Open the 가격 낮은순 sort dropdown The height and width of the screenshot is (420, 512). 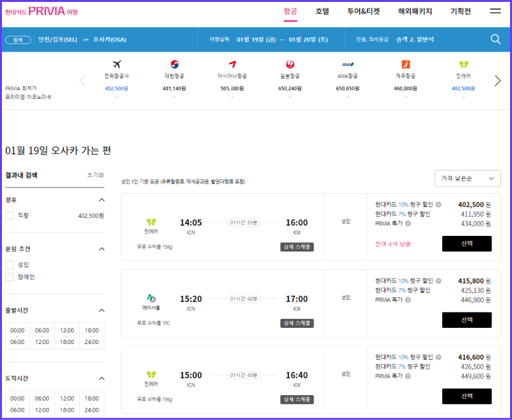click(468, 178)
